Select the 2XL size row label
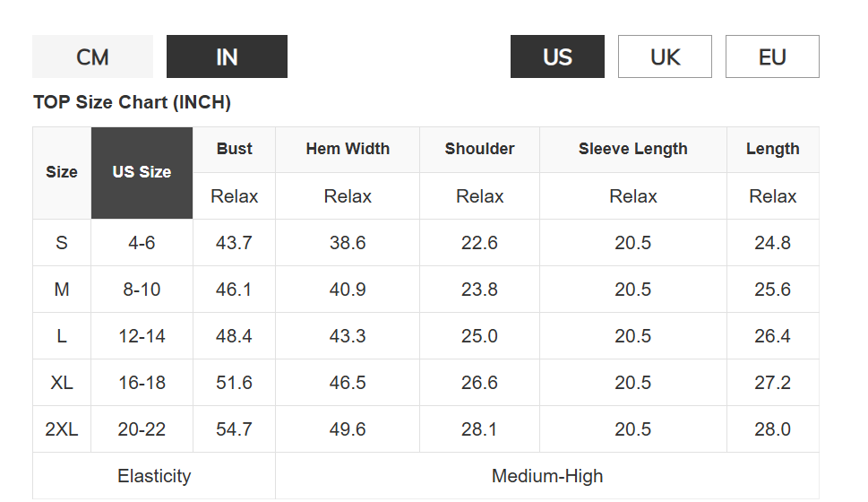The width and height of the screenshot is (868, 502). click(62, 428)
